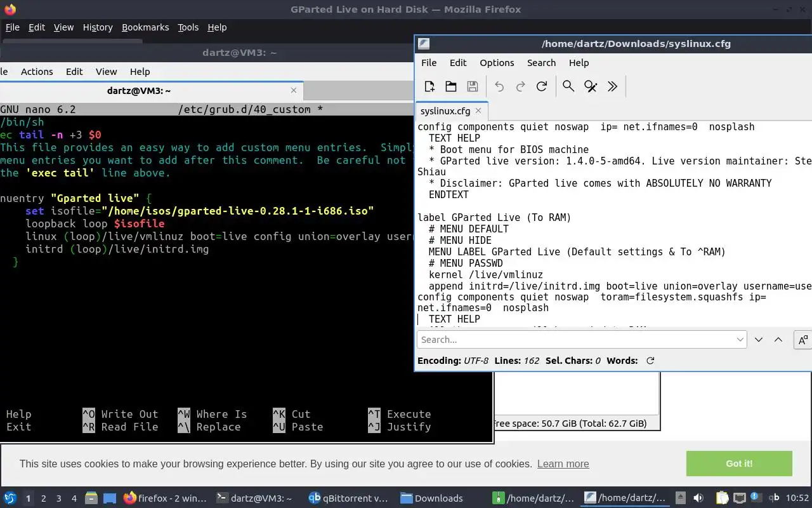Open the editor Search menu
The width and height of the screenshot is (812, 508).
pos(541,63)
